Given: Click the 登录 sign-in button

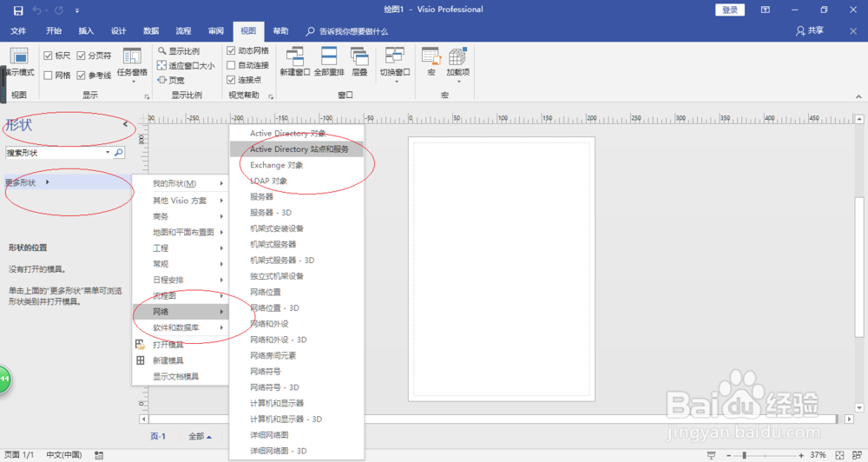Looking at the screenshot, I should point(730,10).
